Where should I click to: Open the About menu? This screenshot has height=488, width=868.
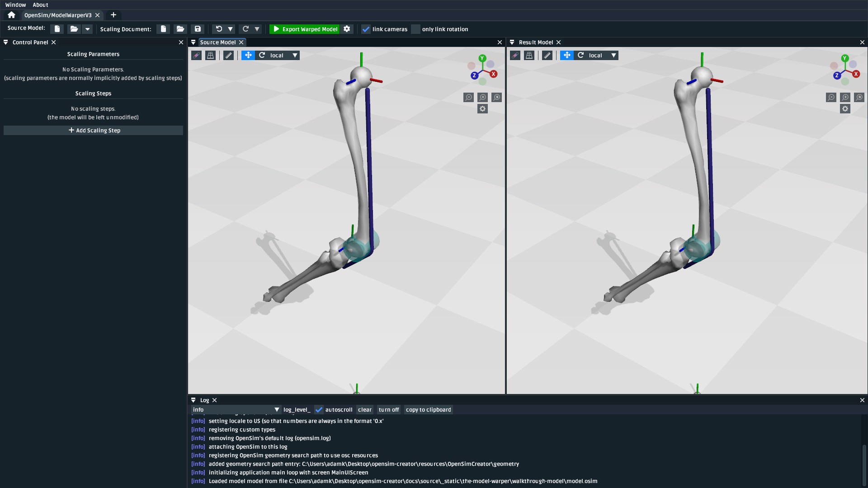(x=40, y=5)
